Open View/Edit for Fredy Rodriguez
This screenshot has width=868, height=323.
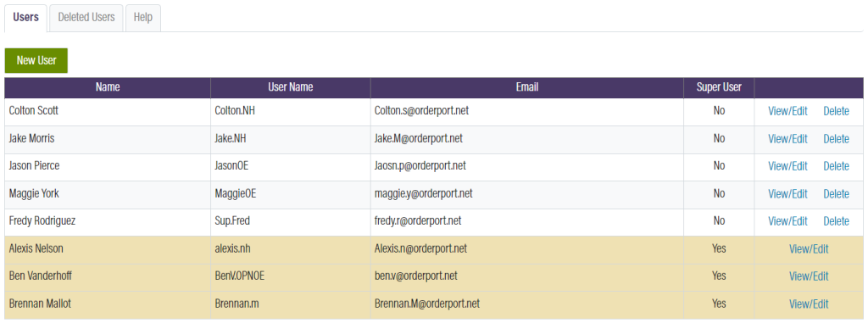click(787, 221)
